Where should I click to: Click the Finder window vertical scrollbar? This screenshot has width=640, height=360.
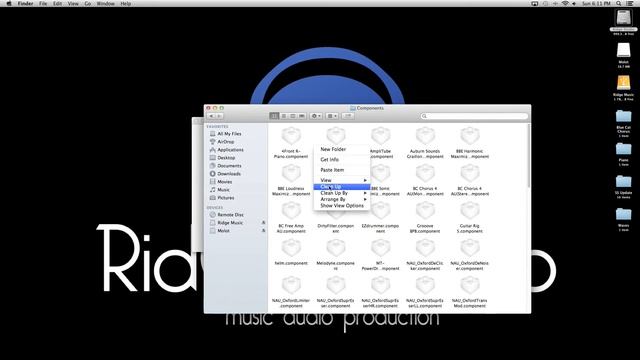(529, 157)
